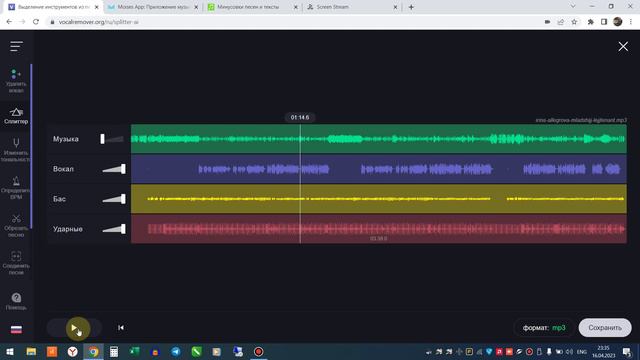The height and width of the screenshot is (360, 640).
Task: Adjust the 'Вокал' track volume slider
Action: (x=114, y=169)
